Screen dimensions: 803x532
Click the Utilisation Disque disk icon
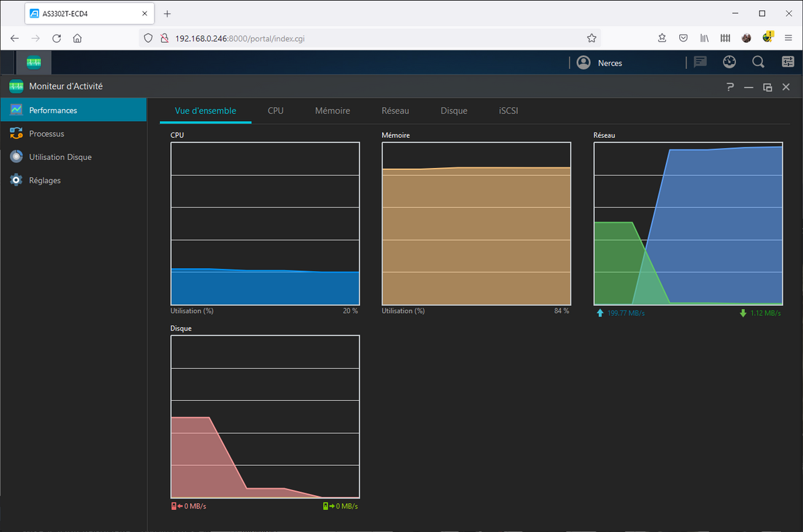16,157
